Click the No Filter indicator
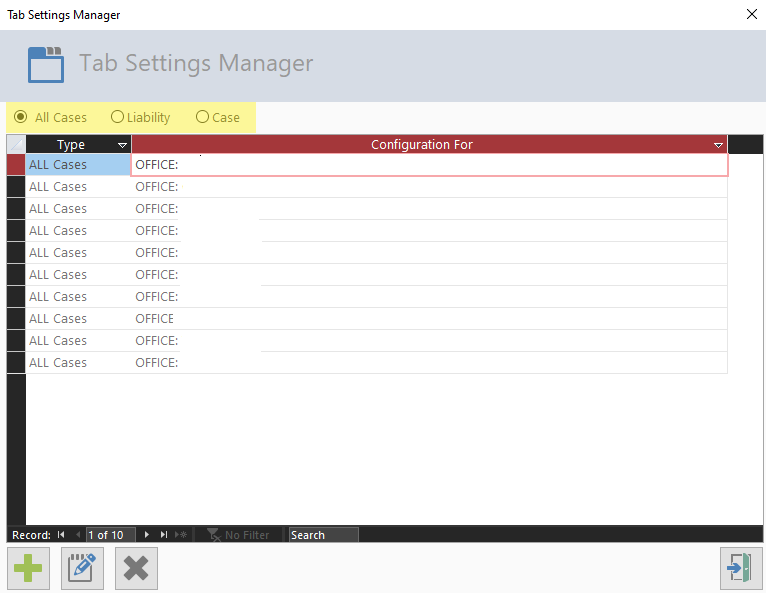This screenshot has height=593, width=766. tap(238, 535)
